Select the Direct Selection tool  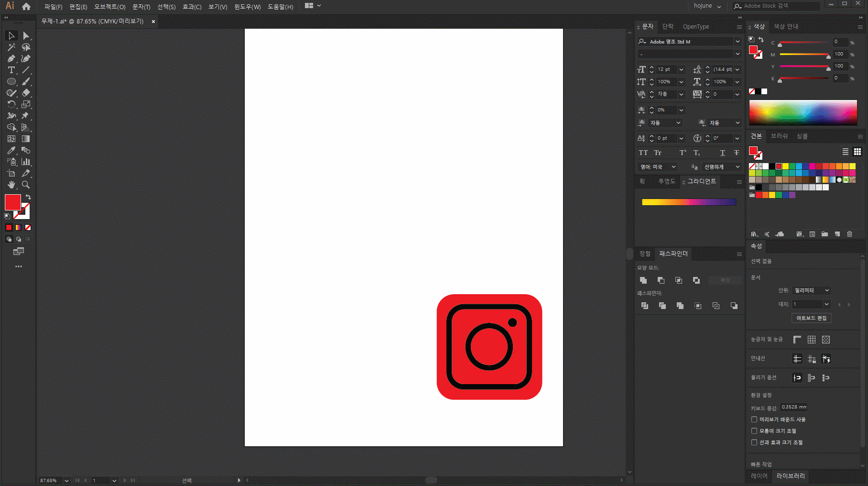26,35
